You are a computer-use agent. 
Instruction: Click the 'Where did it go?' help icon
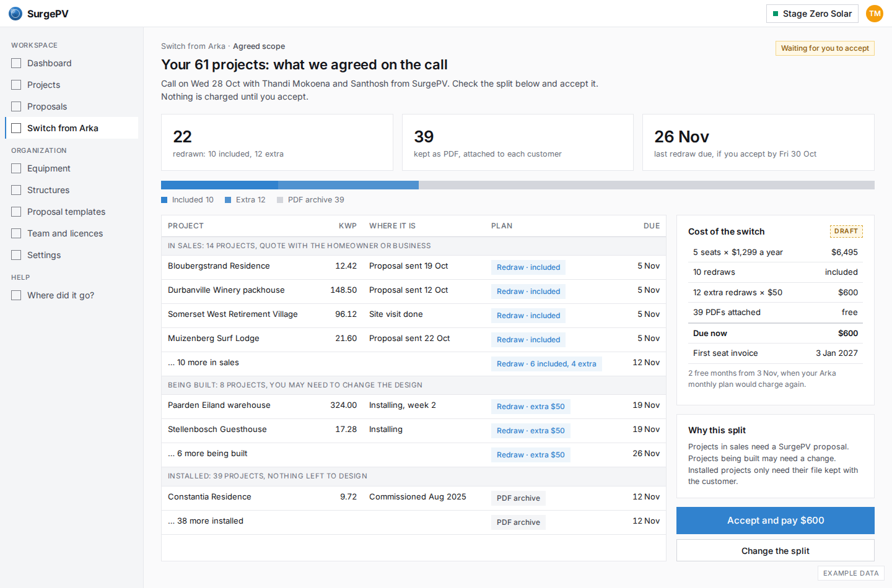pyautogui.click(x=16, y=295)
